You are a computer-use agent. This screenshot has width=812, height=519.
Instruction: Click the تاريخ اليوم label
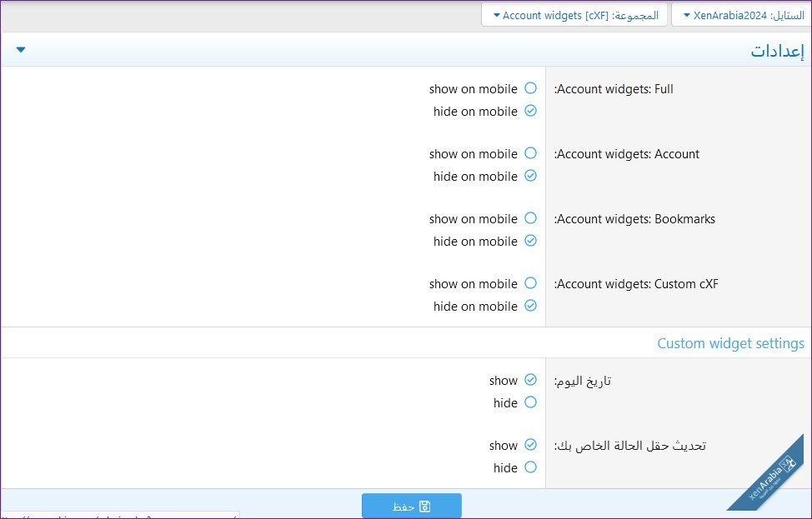583,381
